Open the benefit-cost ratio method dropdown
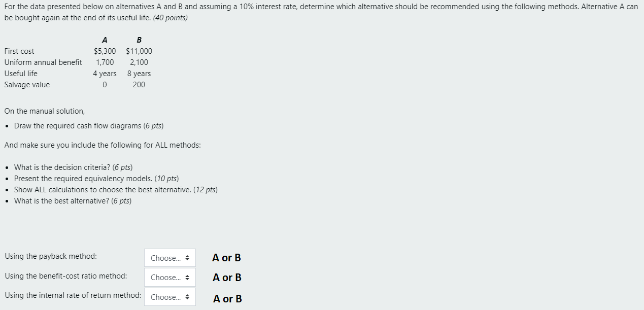 pos(170,277)
